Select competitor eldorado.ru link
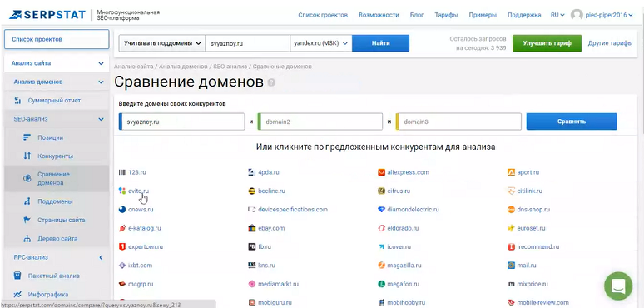This screenshot has height=308, width=644. click(403, 228)
